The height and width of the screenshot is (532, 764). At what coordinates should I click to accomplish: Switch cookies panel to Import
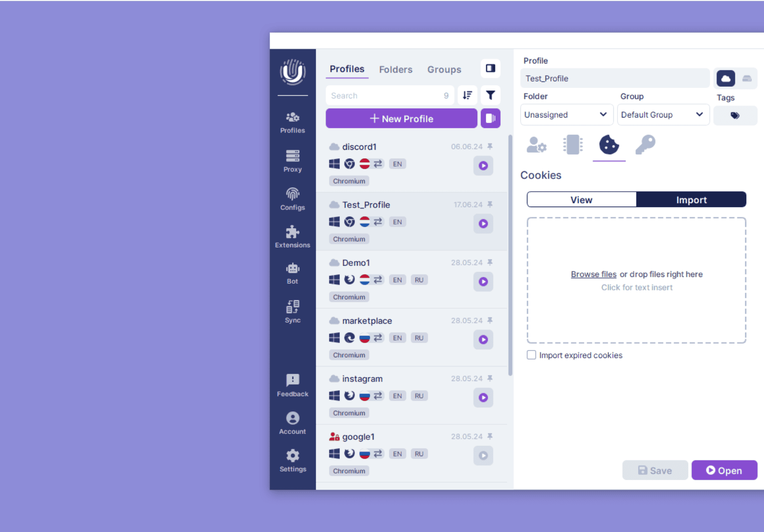(691, 200)
